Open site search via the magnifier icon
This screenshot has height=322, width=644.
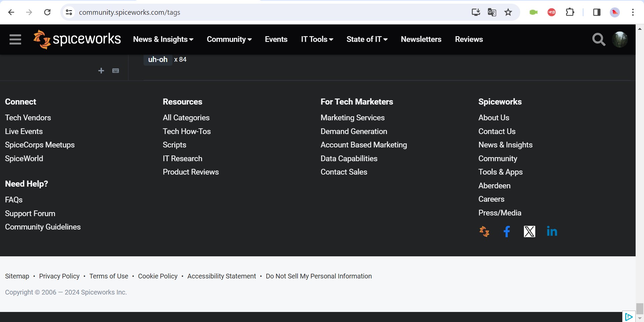pos(599,39)
